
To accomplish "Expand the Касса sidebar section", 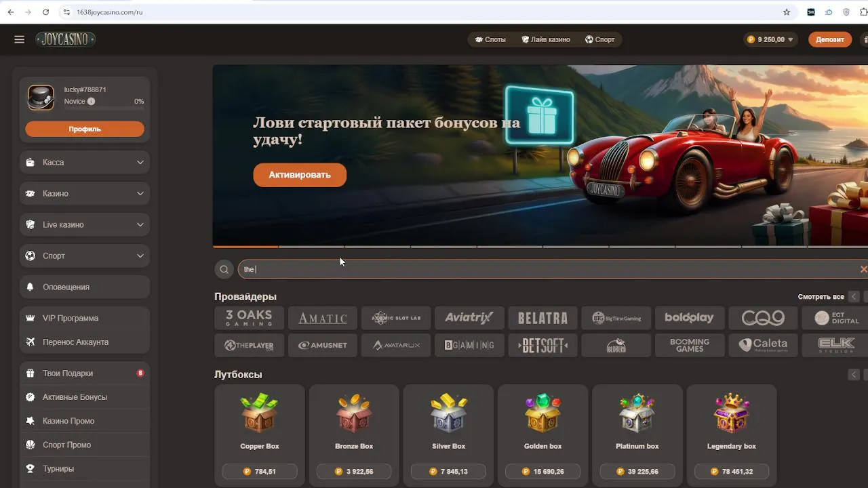I will click(85, 163).
